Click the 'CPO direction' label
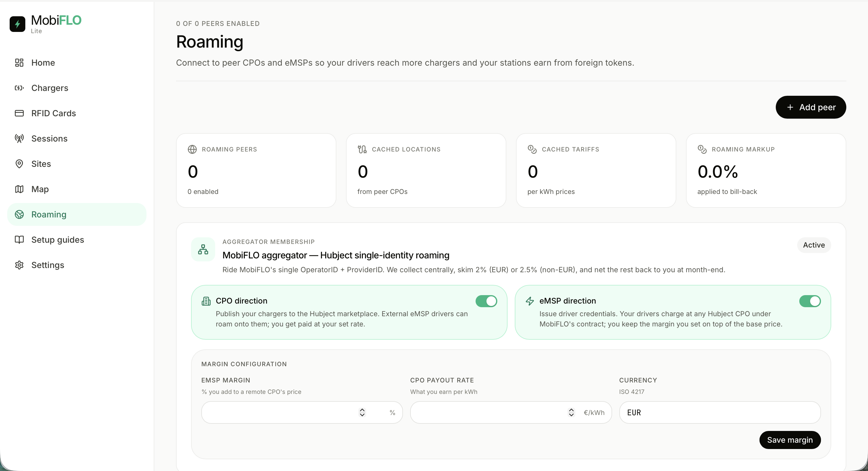Viewport: 868px width, 471px height. pos(242,301)
